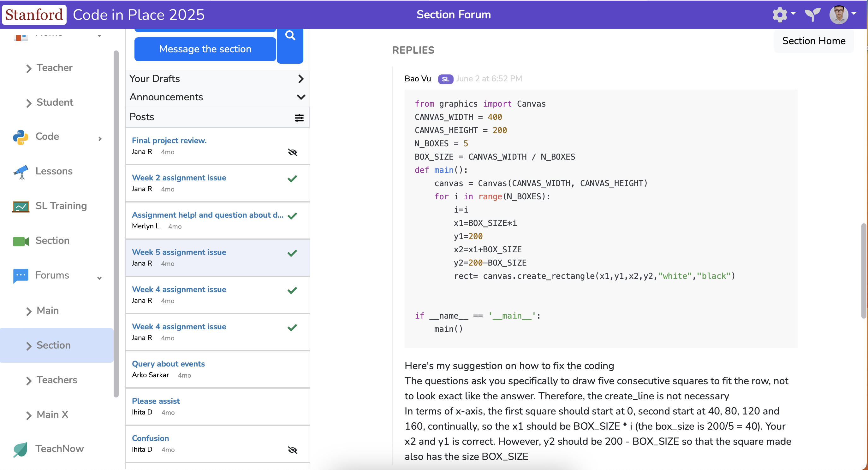This screenshot has width=868, height=470.
Task: Open Posts filter sliders icon
Action: tap(299, 117)
